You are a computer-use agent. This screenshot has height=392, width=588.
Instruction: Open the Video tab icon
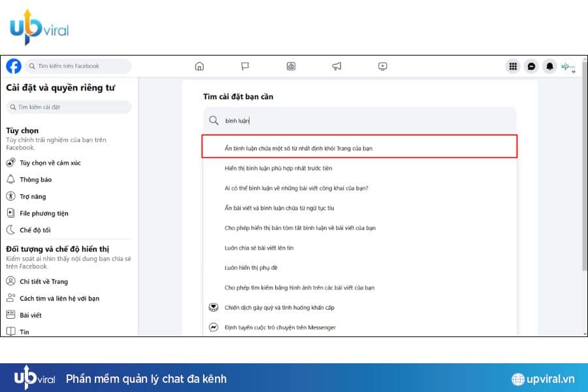pos(382,66)
